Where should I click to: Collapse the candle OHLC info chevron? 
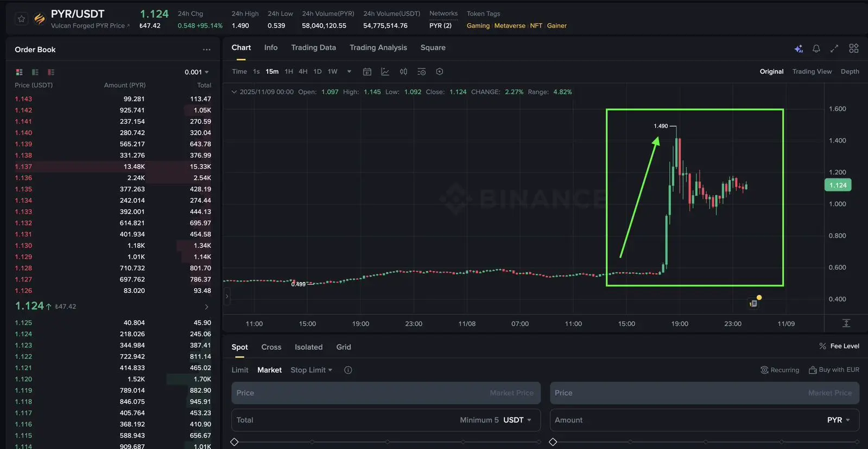(234, 92)
